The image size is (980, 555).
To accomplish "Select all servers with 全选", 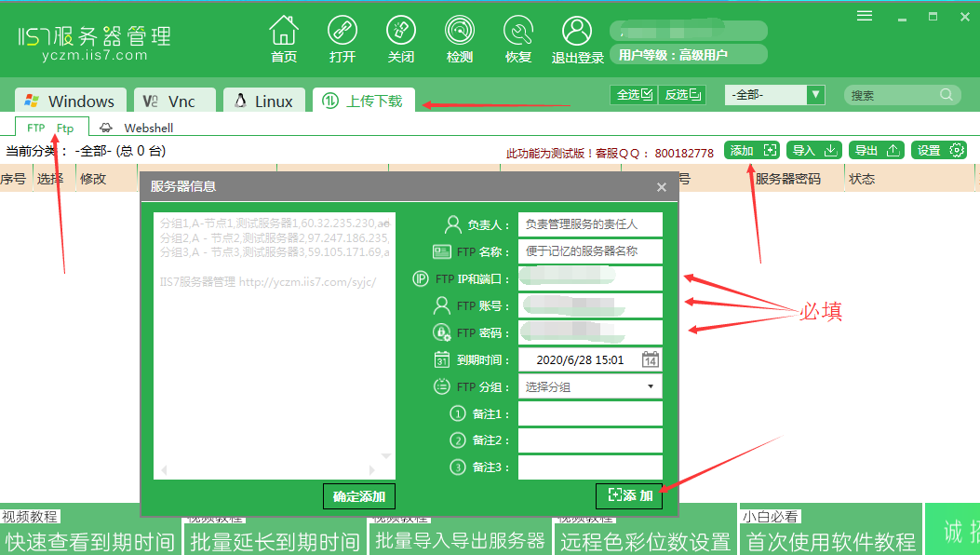I will [633, 95].
